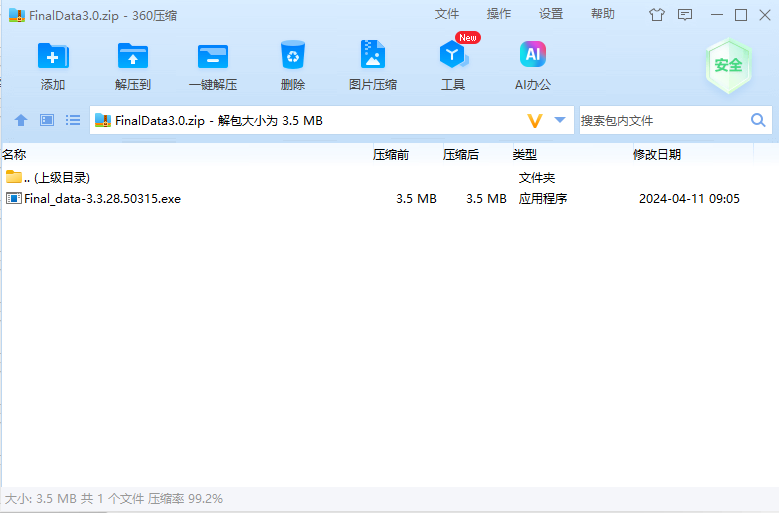Image resolution: width=779 pixels, height=513 pixels.
Task: Open the 操作 (Operations) menu
Action: point(499,14)
